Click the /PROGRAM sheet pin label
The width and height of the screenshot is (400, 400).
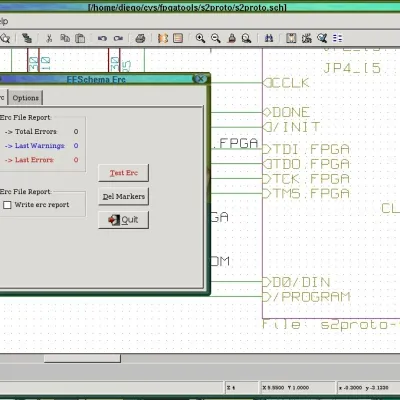pyautogui.click(x=312, y=297)
